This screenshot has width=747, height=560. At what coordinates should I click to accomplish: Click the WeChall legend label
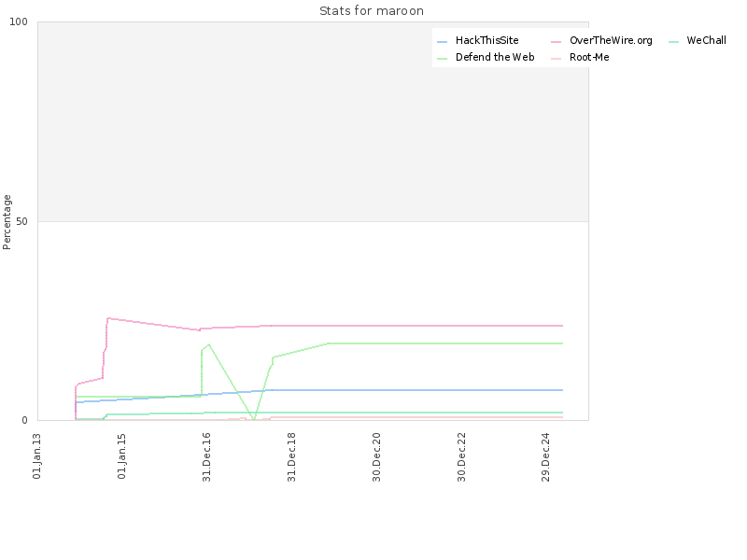coord(706,40)
